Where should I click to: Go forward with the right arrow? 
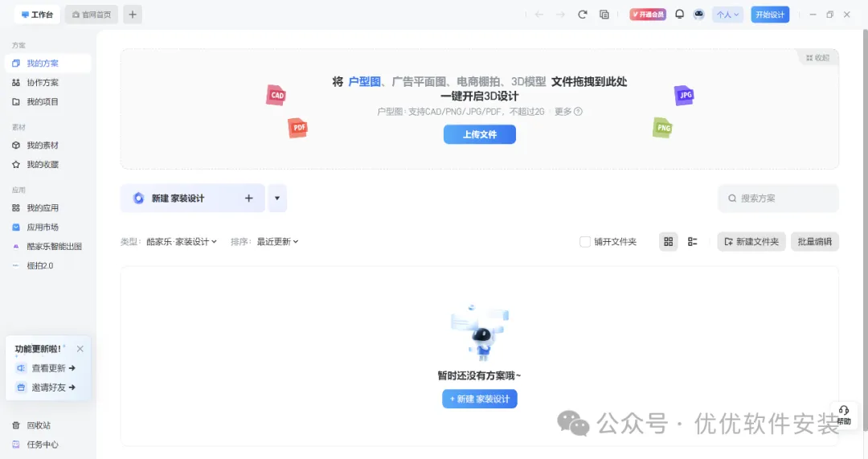click(560, 14)
